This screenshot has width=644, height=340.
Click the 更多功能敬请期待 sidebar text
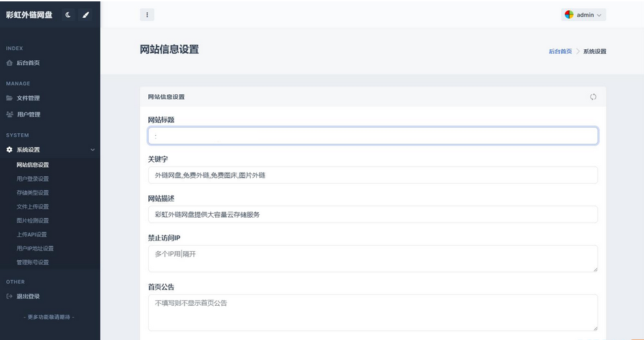coord(49,317)
